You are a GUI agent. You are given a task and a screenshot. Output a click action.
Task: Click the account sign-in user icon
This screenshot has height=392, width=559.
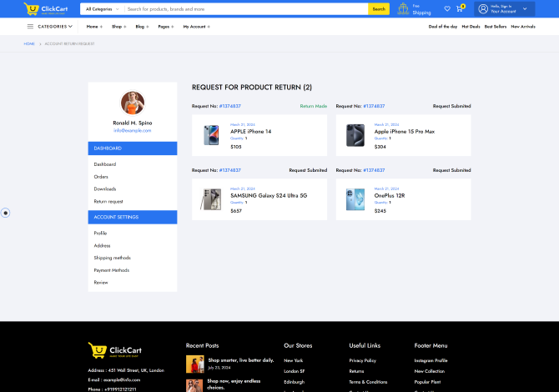[483, 9]
